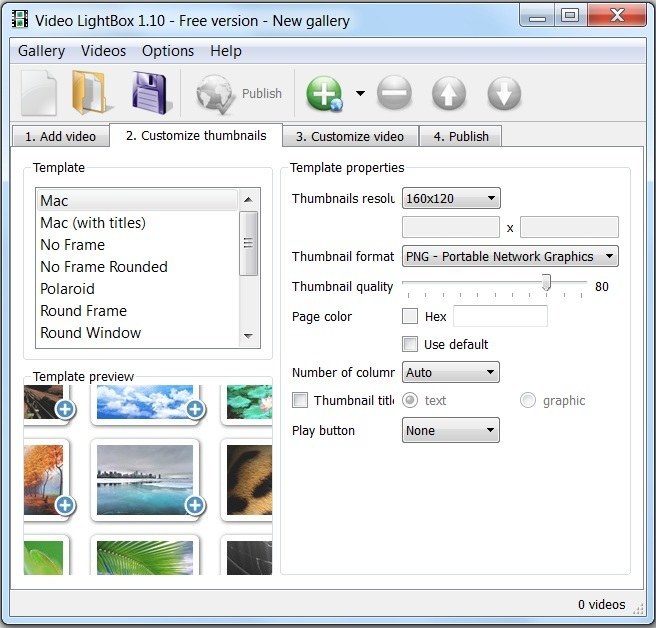The height and width of the screenshot is (628, 656).
Task: Switch to 1. Add video tab
Action: coord(60,136)
